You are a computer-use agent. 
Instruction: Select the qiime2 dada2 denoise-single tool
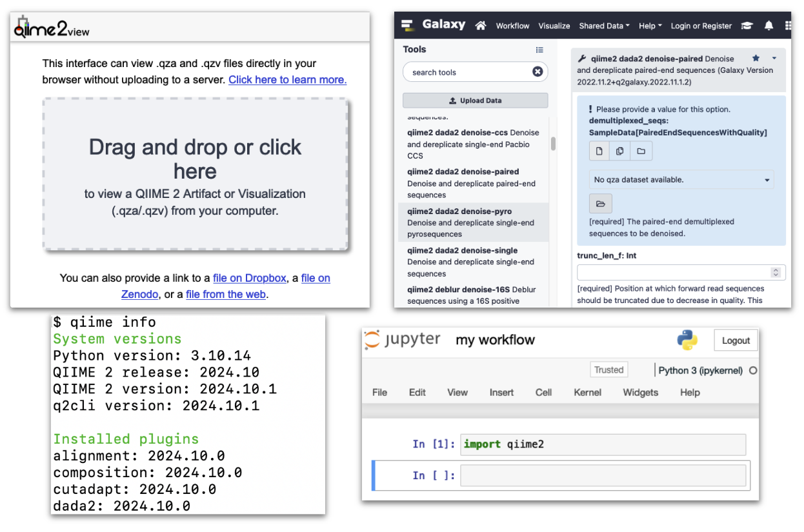coord(474,262)
